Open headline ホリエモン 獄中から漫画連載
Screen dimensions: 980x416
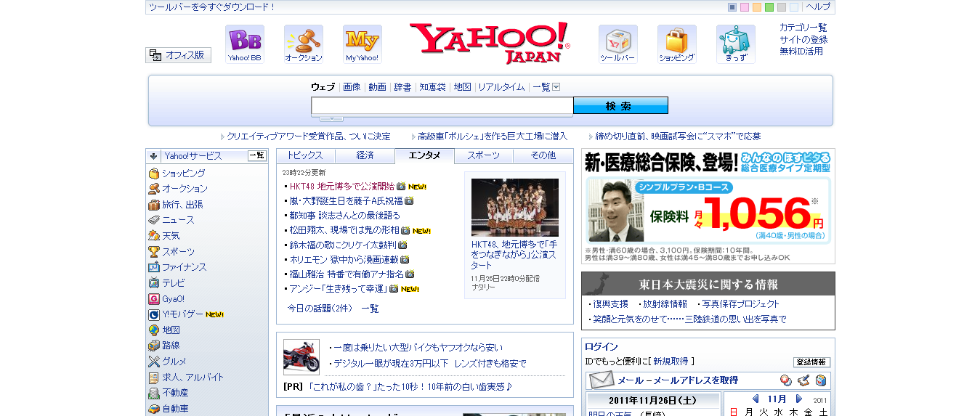coord(344,259)
